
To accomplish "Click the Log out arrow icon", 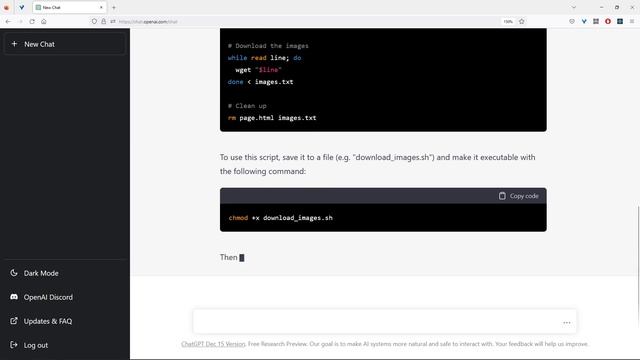I will [x=14, y=345].
